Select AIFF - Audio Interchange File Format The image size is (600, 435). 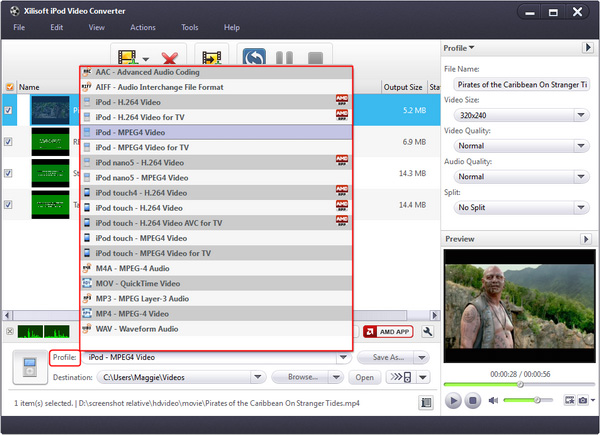click(x=216, y=87)
